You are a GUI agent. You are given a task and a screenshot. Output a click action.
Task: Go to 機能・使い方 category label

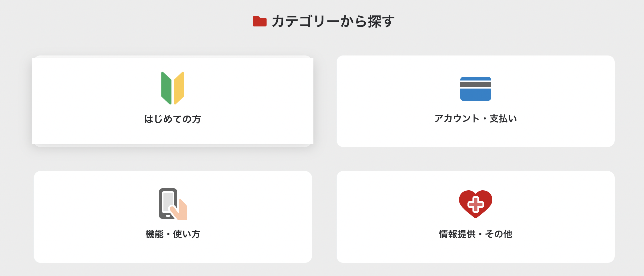173,234
